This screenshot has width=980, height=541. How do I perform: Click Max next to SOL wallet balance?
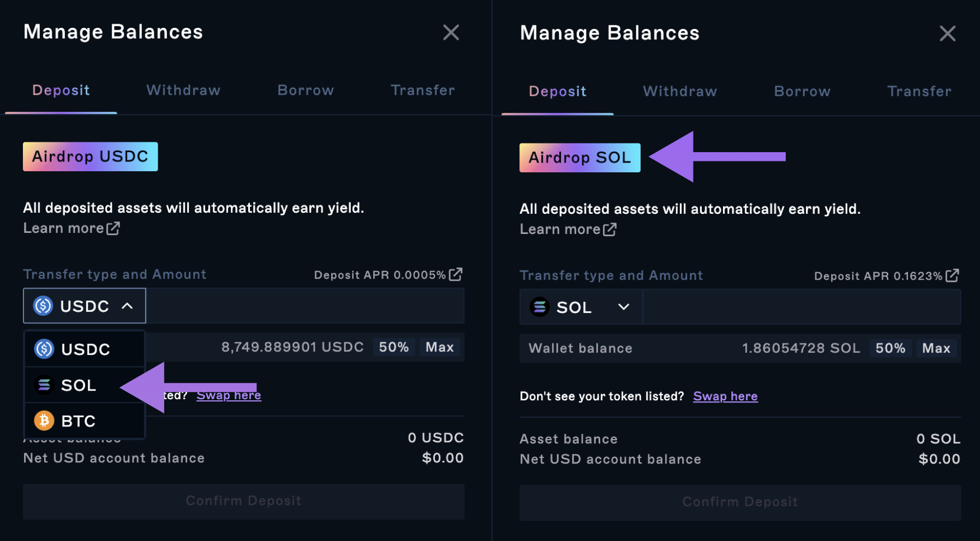(x=936, y=348)
